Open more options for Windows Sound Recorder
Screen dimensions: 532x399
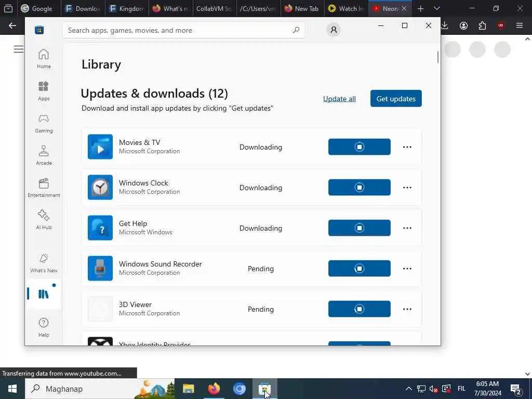[407, 269]
